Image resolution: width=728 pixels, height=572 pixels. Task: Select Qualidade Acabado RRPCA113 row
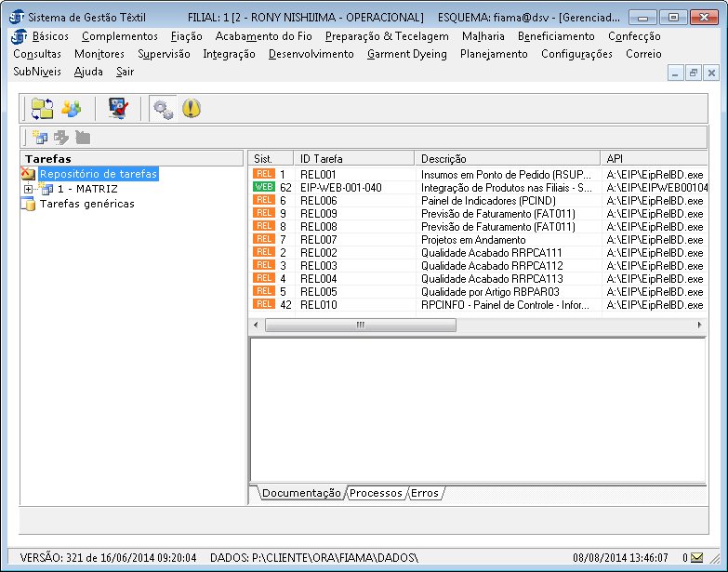478,279
